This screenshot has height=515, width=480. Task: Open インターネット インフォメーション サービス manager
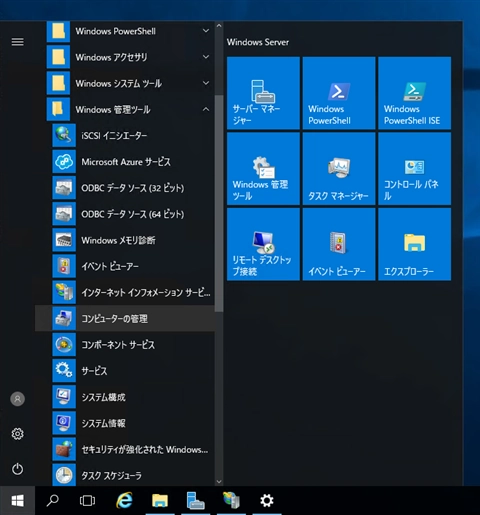[125, 292]
